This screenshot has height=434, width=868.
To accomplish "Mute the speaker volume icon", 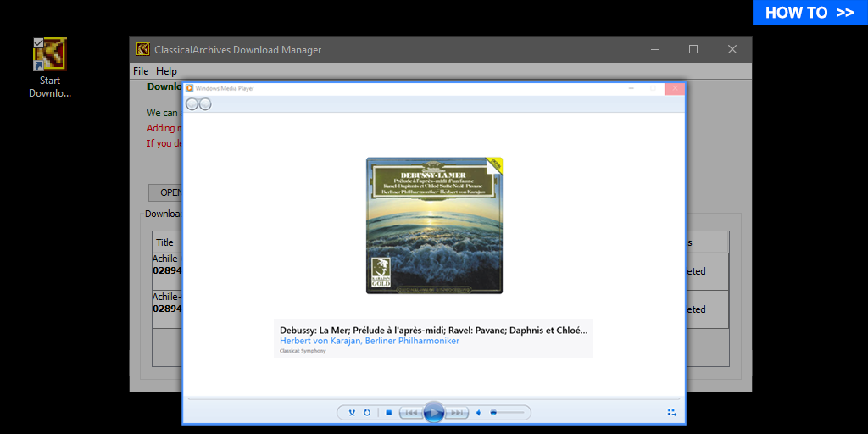I will (478, 413).
